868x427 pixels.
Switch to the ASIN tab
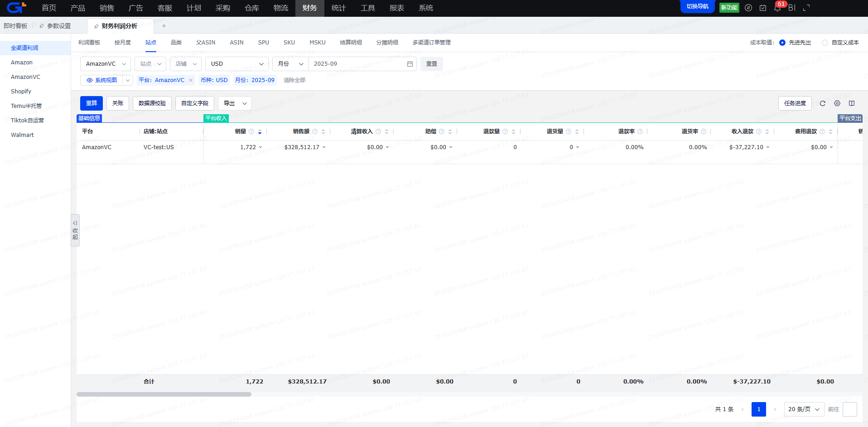coord(236,43)
